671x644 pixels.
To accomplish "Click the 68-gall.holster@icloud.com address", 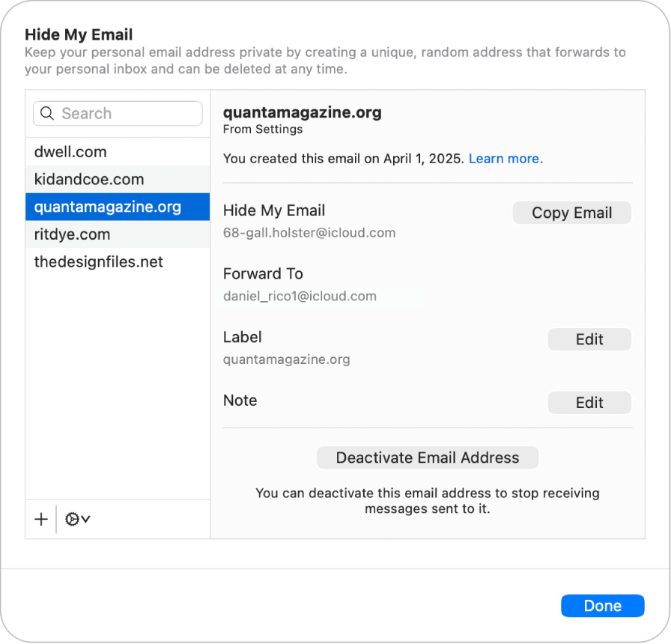I will coord(309,232).
